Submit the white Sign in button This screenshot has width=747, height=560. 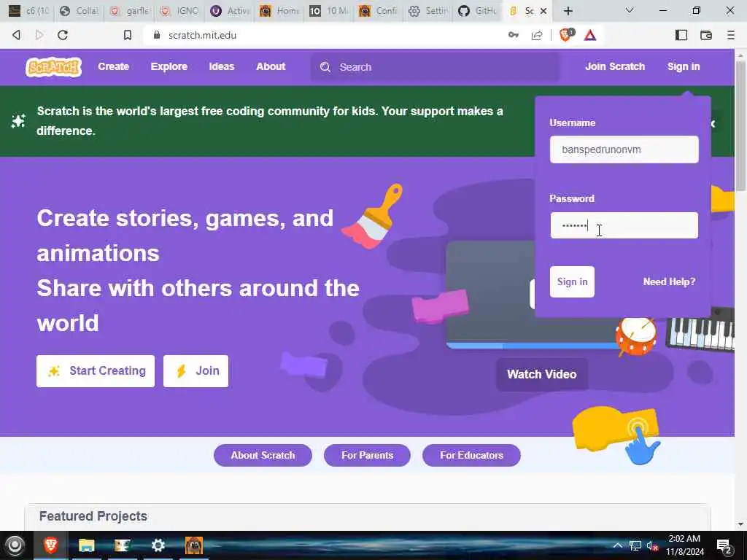572,282
